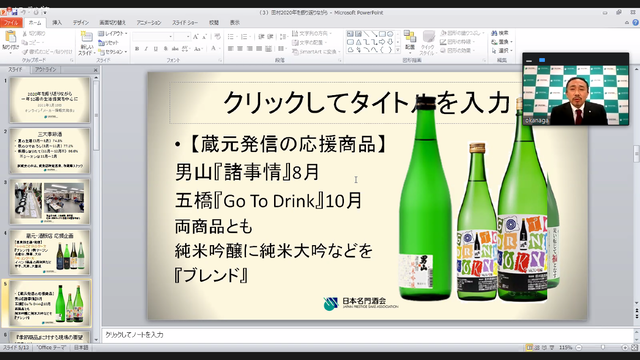Select the oval shape in shapes gallery
This screenshot has height=360, width=640.
point(391,34)
